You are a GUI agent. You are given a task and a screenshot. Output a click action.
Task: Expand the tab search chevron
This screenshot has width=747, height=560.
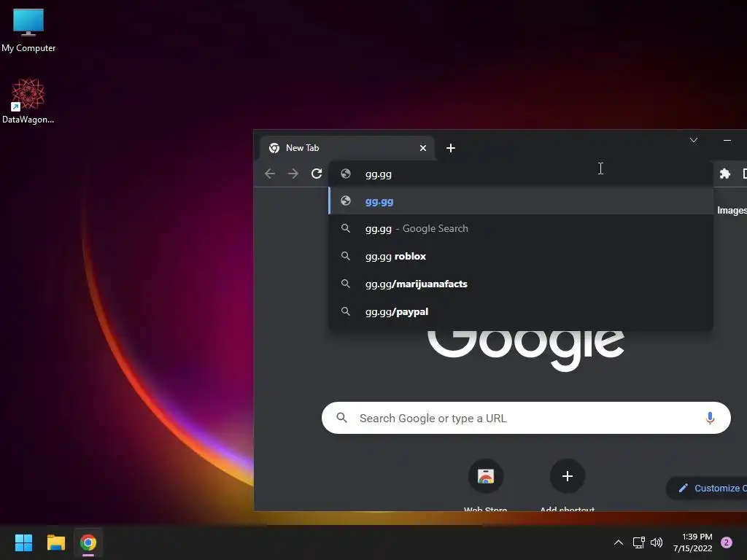click(x=694, y=140)
